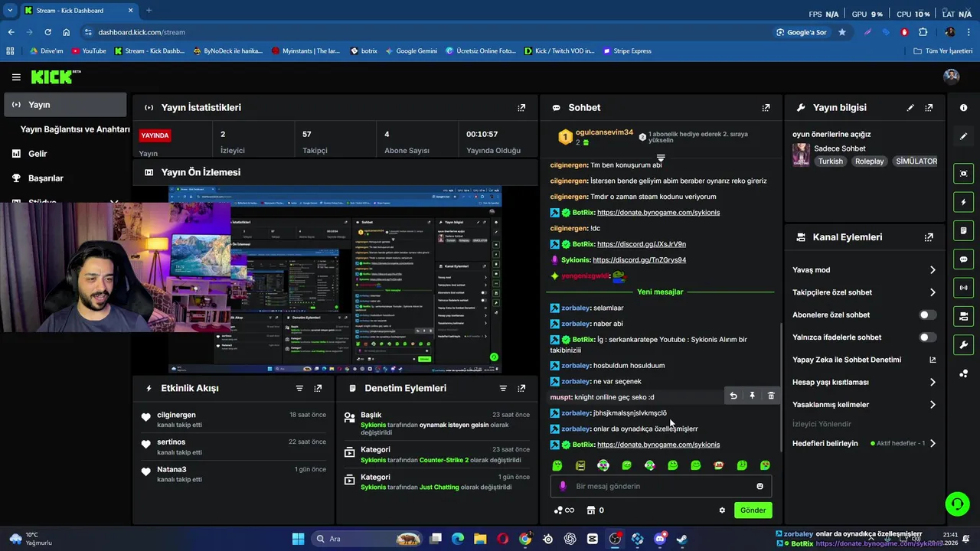Toggle the stream preview panel icon in sidebar
Image resolution: width=980 pixels, height=551 pixels.
pyautogui.click(x=963, y=174)
